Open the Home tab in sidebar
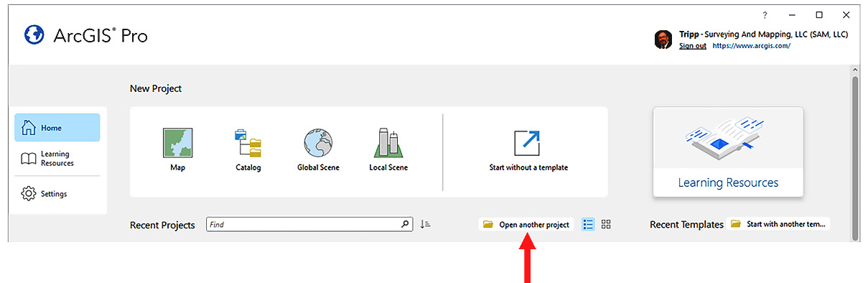This screenshot has width=868, height=283. 57,128
